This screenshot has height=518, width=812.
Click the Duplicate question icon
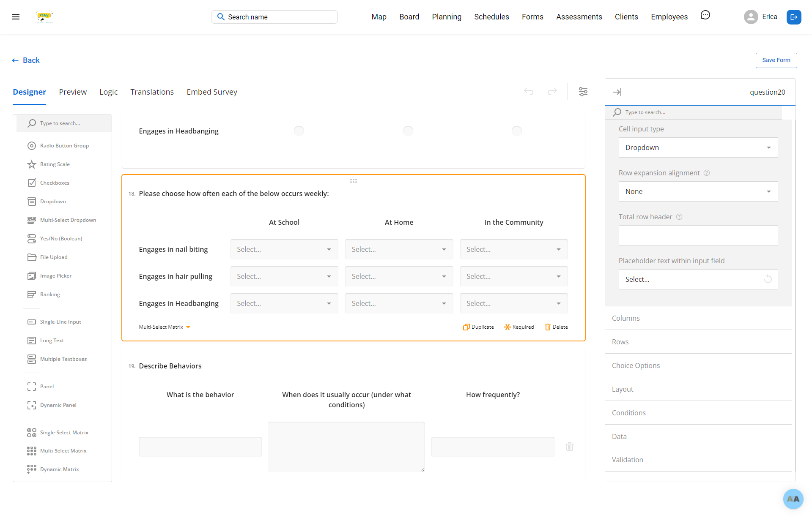(x=478, y=327)
